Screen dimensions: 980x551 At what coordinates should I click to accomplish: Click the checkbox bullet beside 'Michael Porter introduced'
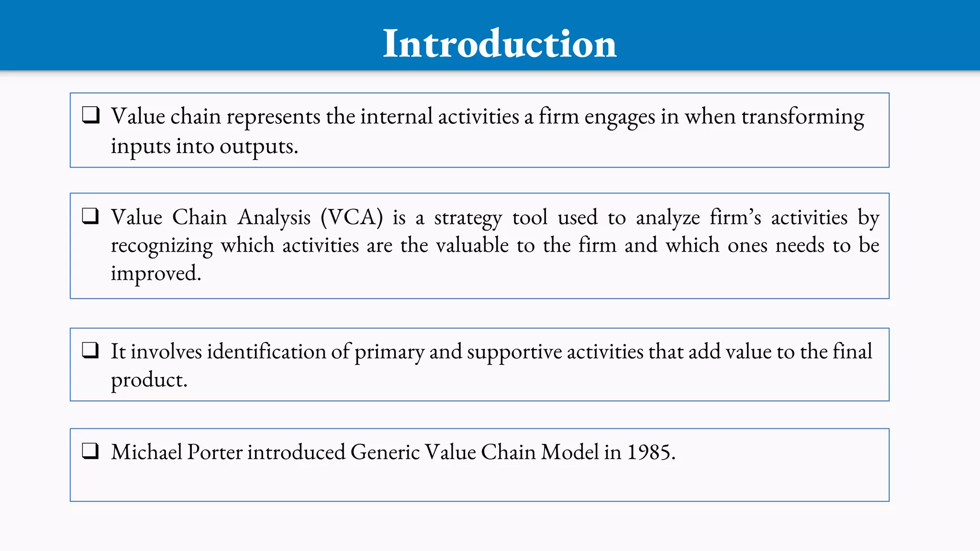pos(90,451)
